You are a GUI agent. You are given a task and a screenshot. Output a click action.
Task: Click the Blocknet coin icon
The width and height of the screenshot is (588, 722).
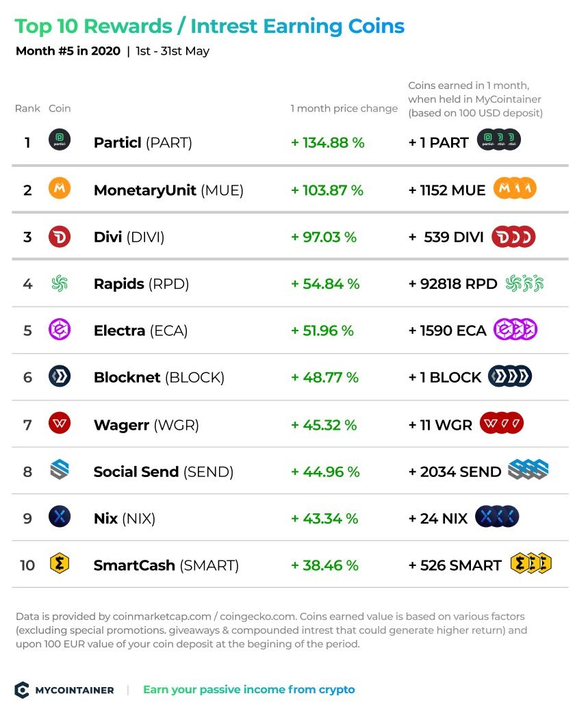pos(60,376)
